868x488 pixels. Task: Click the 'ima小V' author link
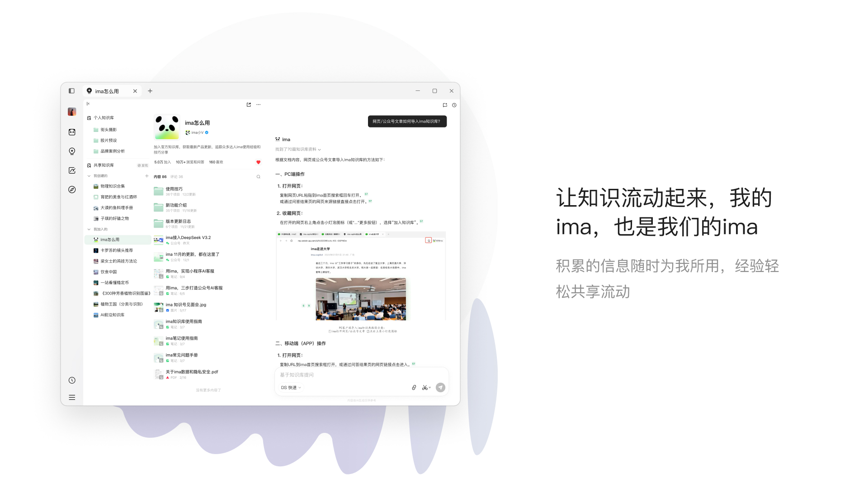(x=197, y=133)
